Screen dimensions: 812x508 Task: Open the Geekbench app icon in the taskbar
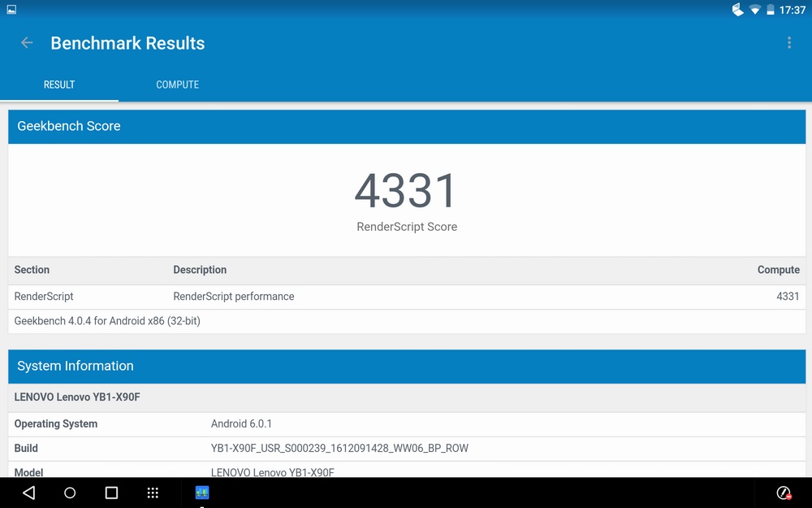[x=202, y=493]
